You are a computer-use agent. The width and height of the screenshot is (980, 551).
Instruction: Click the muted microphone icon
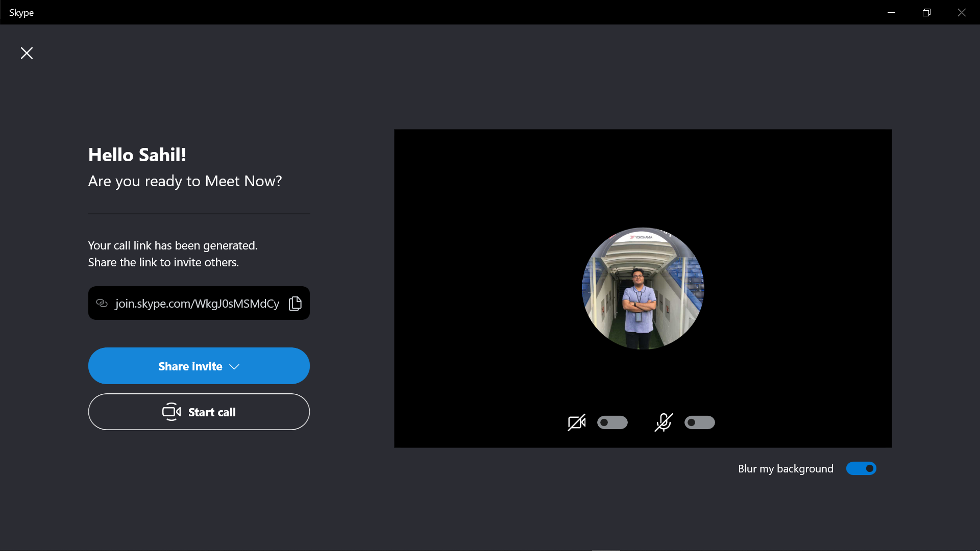pos(664,422)
